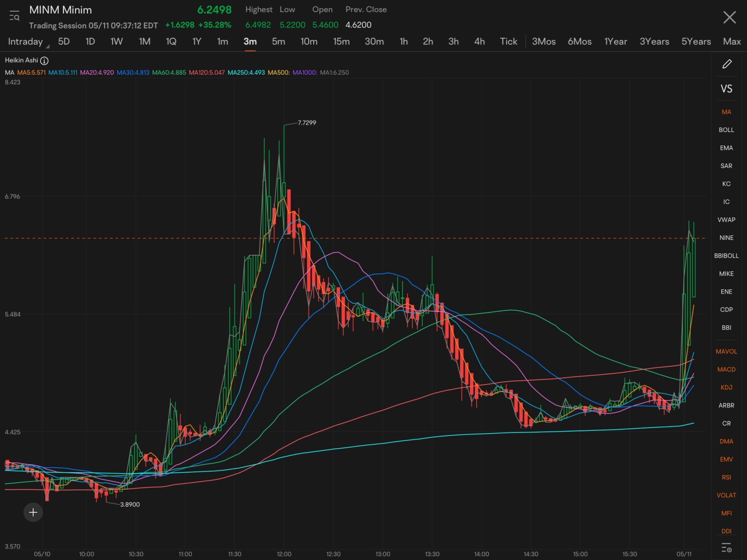
Task: Toggle the MACD sub-indicator
Action: [x=726, y=370]
